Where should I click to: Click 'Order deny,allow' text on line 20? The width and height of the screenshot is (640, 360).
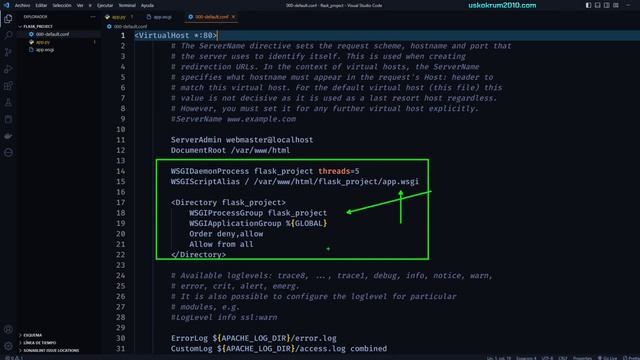pyautogui.click(x=226, y=234)
